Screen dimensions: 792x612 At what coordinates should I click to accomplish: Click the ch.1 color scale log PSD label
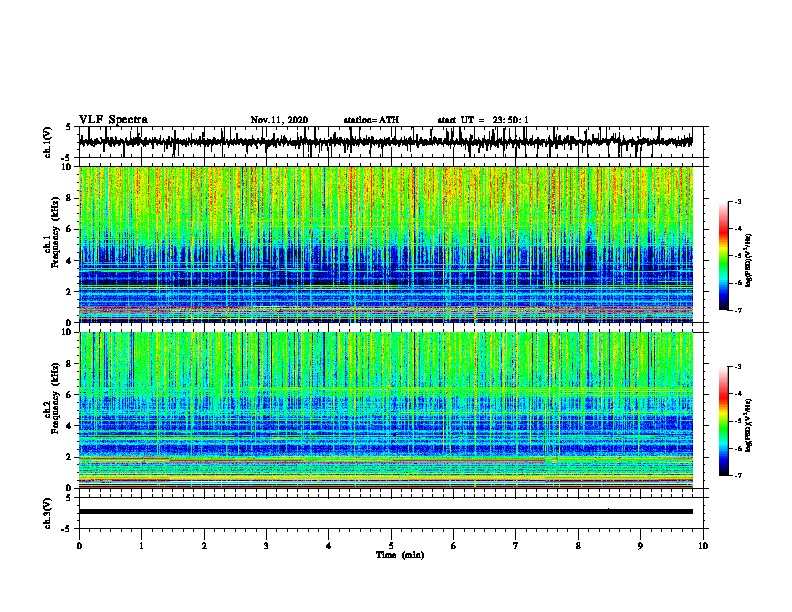[749, 260]
